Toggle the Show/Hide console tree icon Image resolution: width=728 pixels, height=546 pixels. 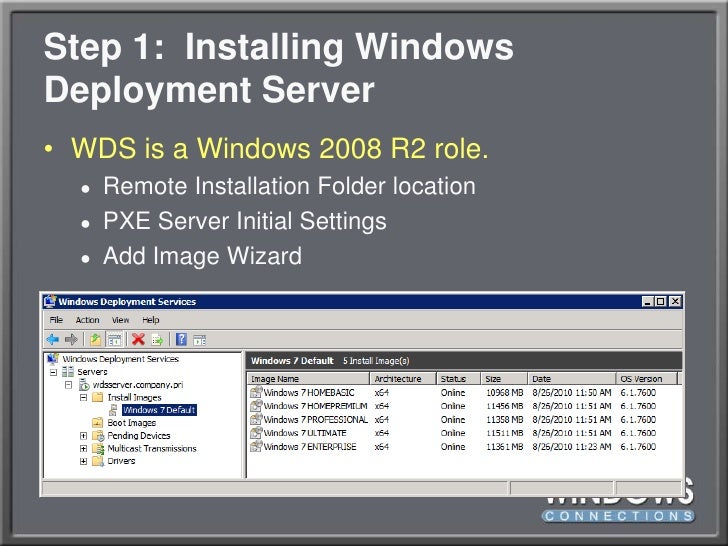tap(114, 340)
